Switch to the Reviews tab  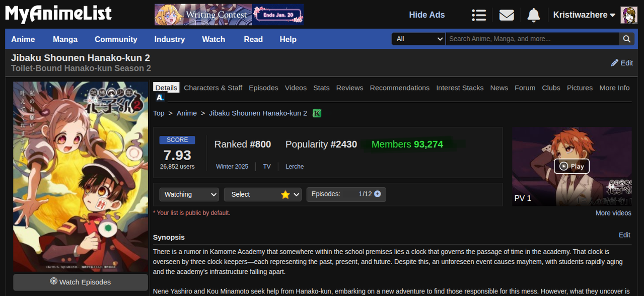click(349, 88)
